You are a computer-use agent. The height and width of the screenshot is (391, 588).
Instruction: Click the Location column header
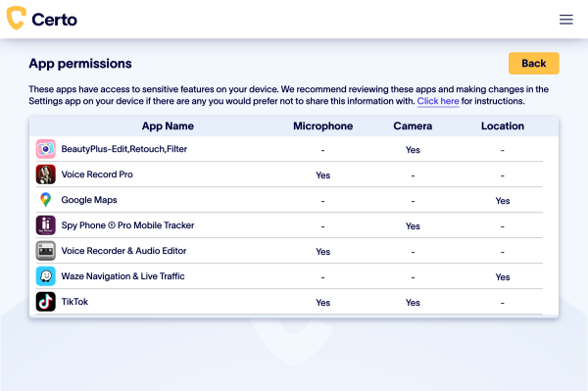click(503, 126)
